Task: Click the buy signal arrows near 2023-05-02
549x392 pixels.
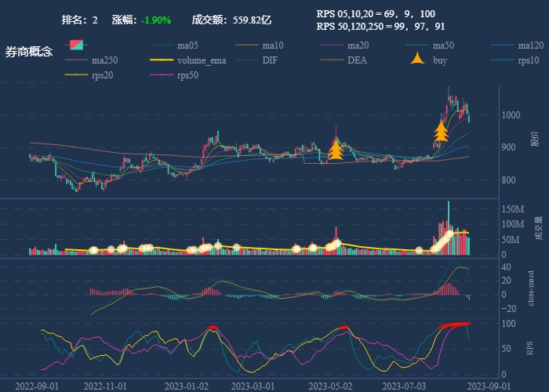Action: pyautogui.click(x=336, y=149)
